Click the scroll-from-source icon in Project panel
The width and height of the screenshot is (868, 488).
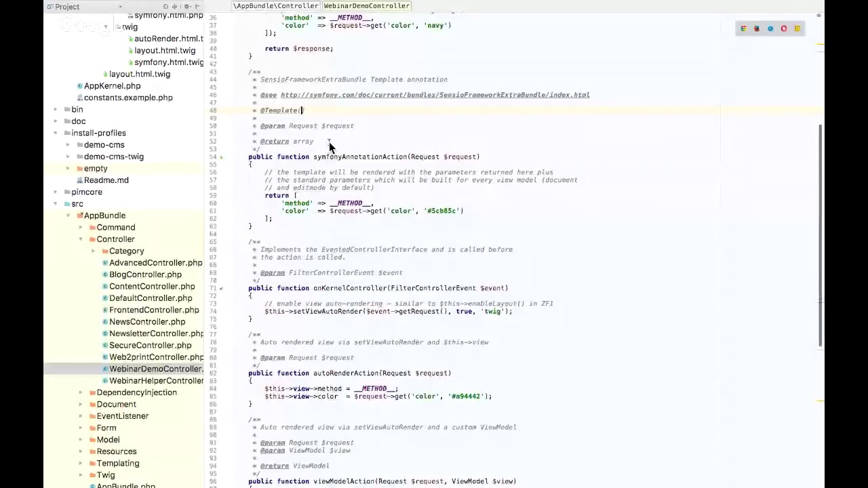coord(165,7)
